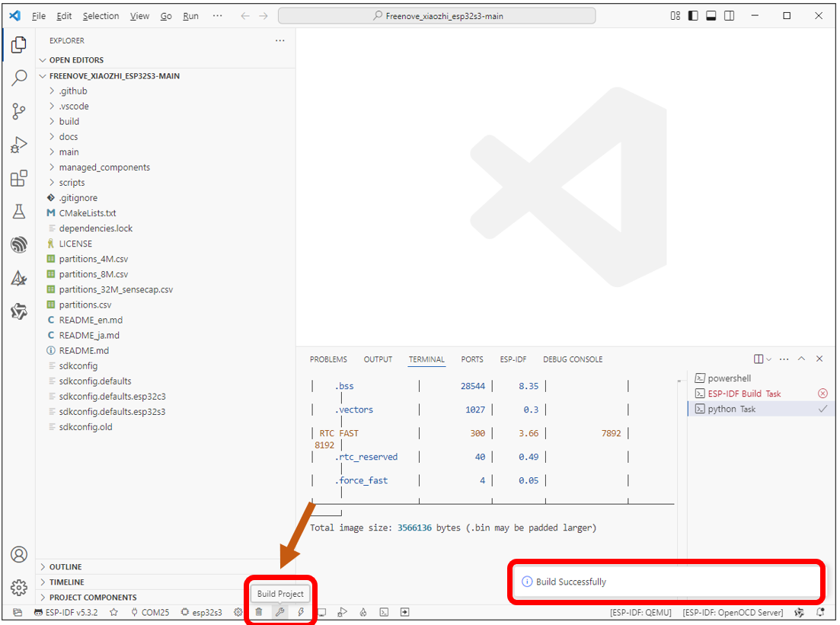Switch to the PROBLEMS panel tab
Viewport: 840px width, 625px height.
328,359
